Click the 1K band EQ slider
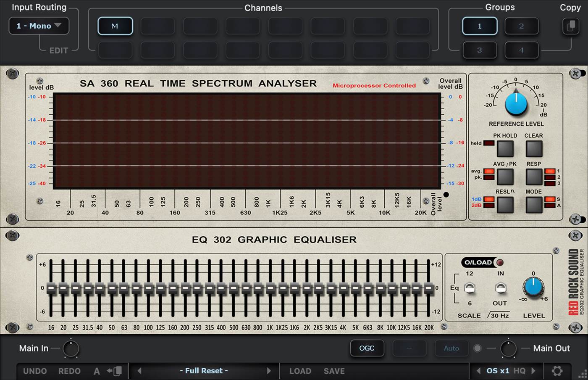The width and height of the screenshot is (588, 380). [270, 289]
